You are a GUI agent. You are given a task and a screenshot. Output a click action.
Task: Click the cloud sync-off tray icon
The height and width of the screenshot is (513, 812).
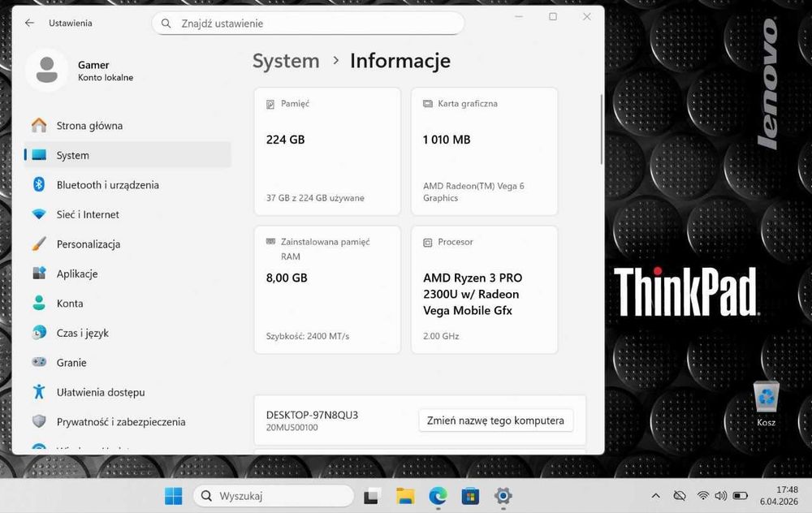click(680, 496)
